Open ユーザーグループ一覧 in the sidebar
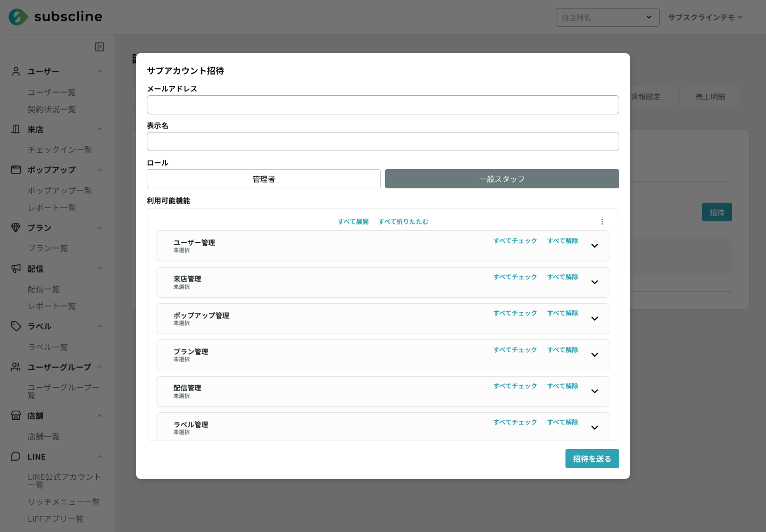The width and height of the screenshot is (766, 532). tap(64, 391)
